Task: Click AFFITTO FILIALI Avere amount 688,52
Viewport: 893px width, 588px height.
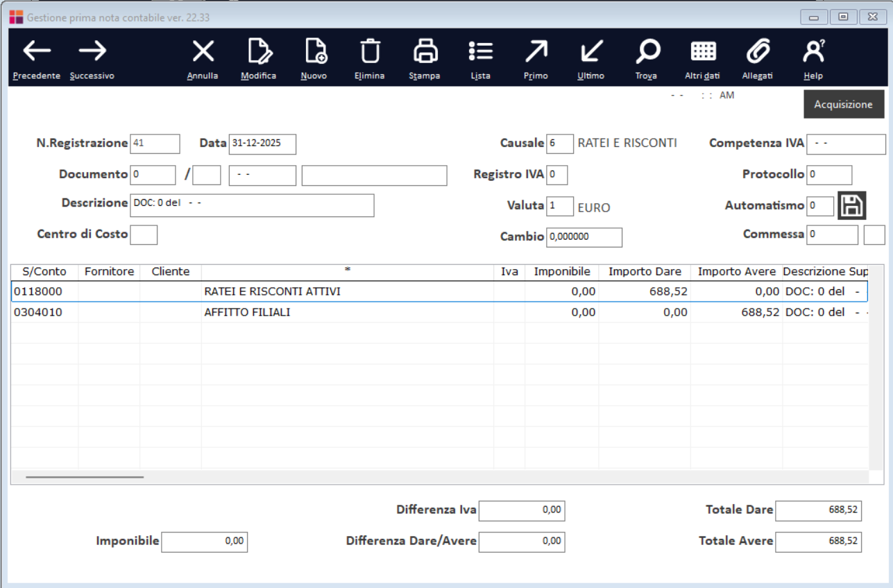Action: 737,313
